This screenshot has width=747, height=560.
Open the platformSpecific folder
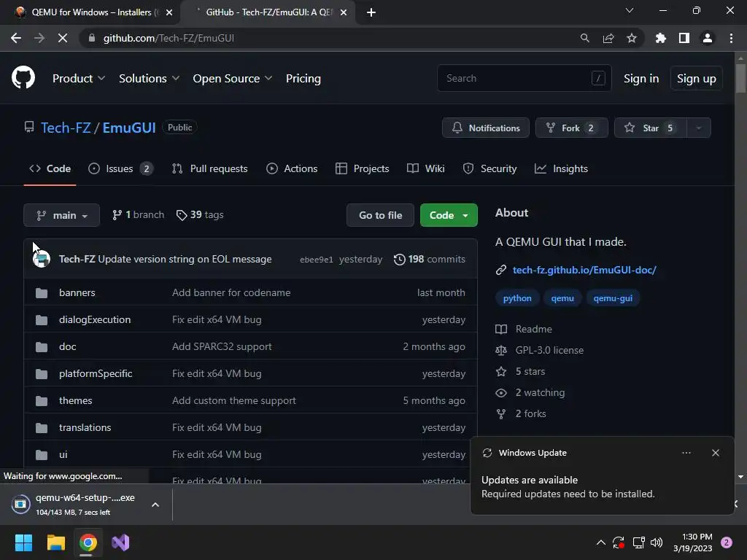coord(96,373)
